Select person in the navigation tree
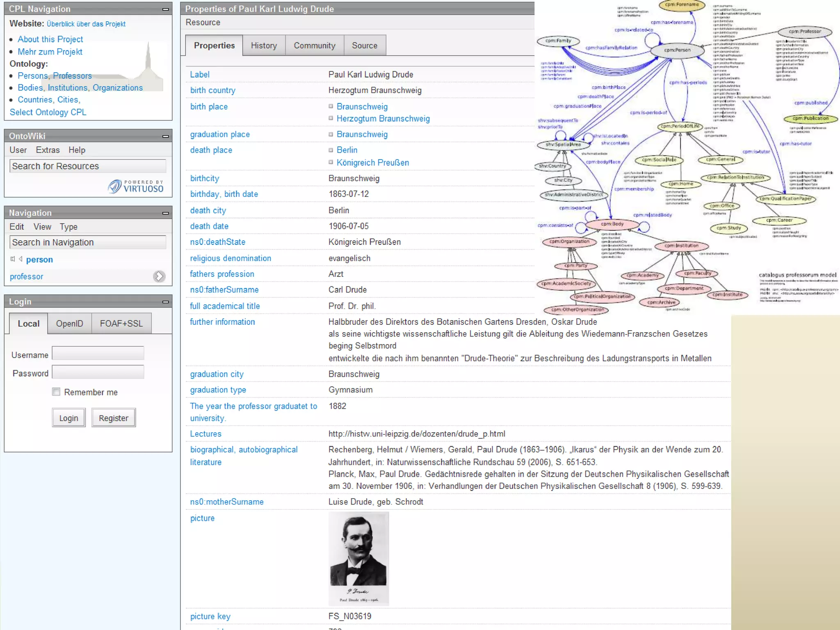The image size is (840, 630). point(39,260)
